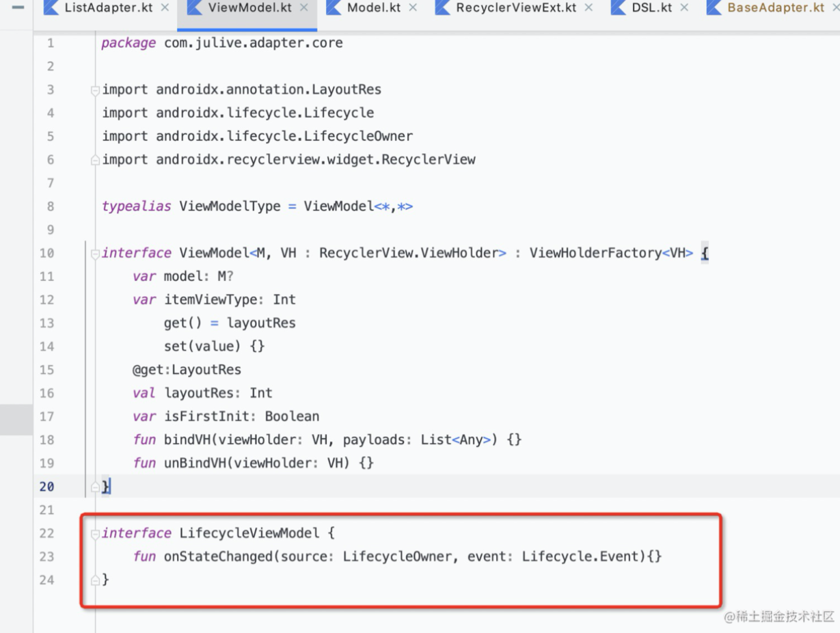Switch to the RecyclerViewExt.kt tab
The image size is (840, 633).
click(x=514, y=8)
